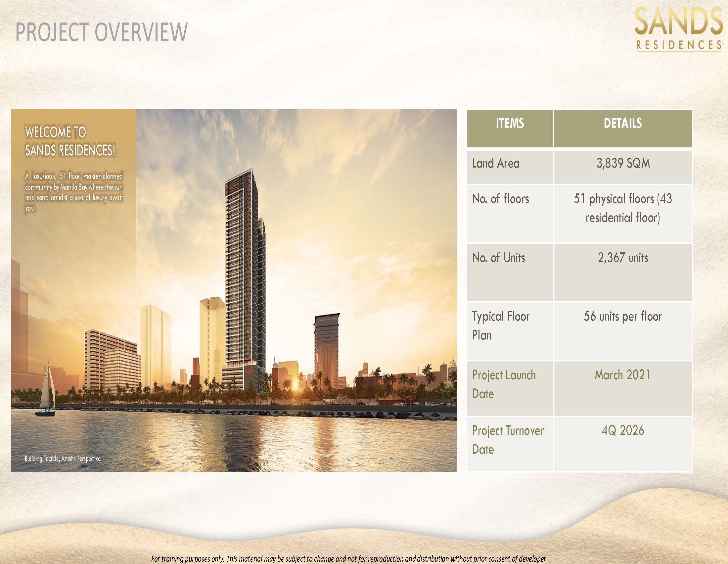This screenshot has width=728, height=564.
Task: Click the Building Facade, Artist's Perspective caption
Action: (x=63, y=459)
